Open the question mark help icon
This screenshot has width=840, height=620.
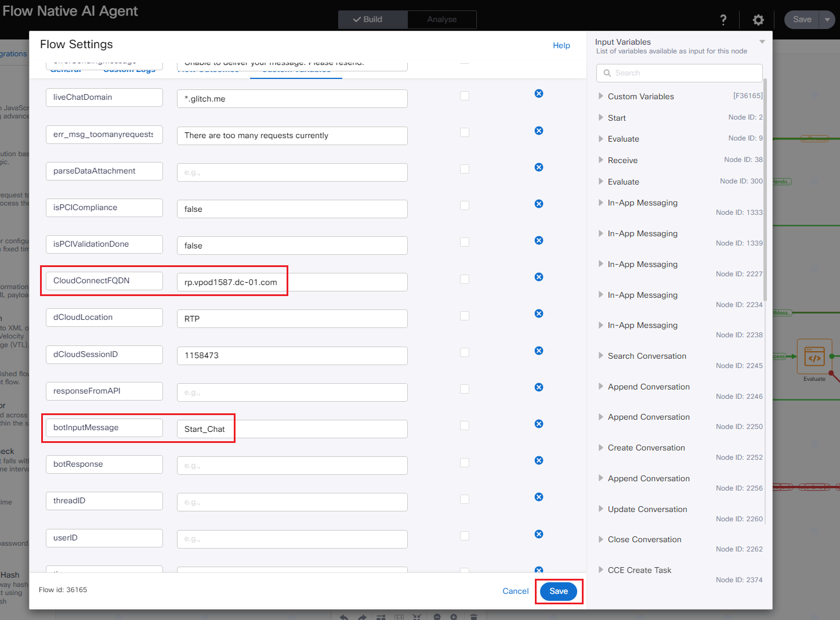coord(723,20)
